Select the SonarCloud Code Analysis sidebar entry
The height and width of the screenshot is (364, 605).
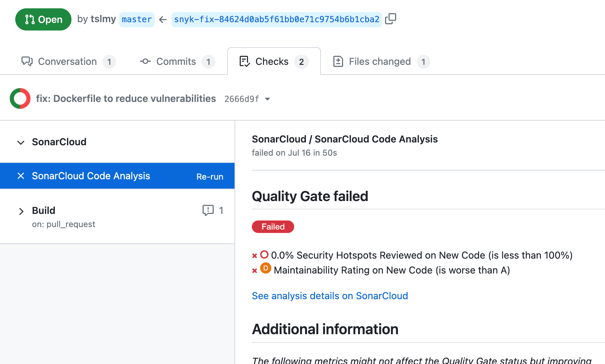pos(91,176)
